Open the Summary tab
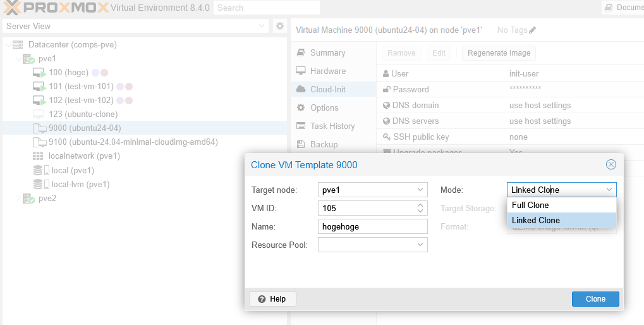This screenshot has height=325, width=644. coord(334,52)
